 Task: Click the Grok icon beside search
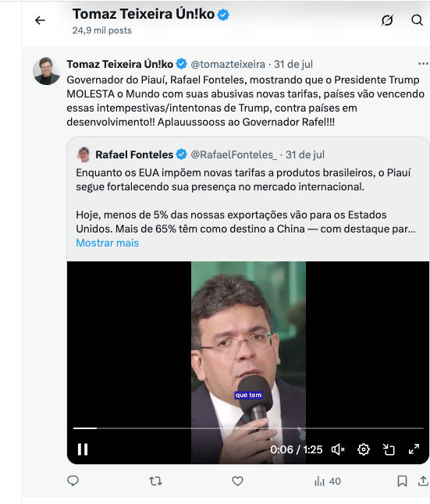point(387,20)
